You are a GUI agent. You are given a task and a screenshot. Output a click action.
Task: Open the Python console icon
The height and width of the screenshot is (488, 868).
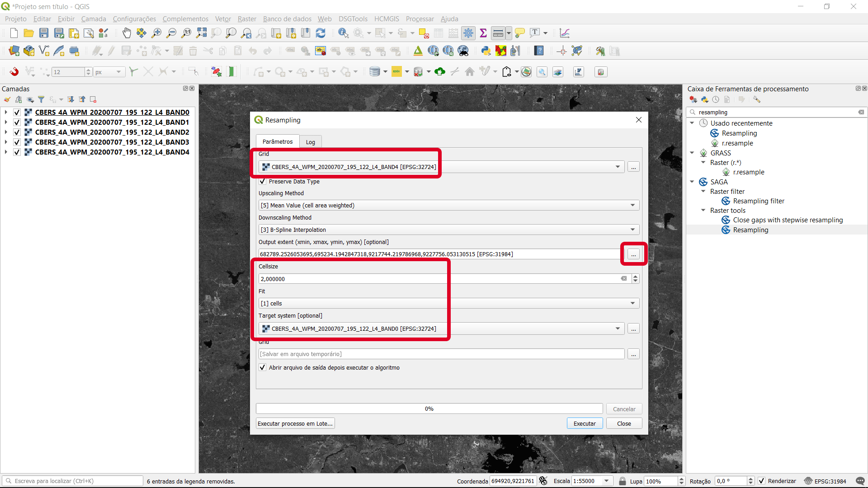[486, 51]
